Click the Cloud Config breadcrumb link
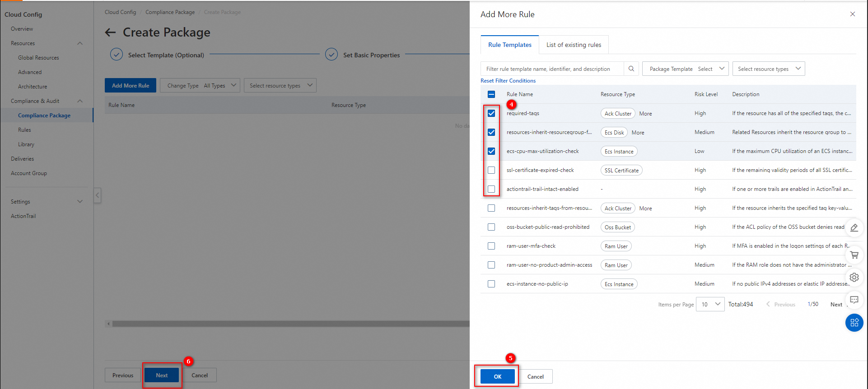Screen dimensions: 868x389 coord(120,12)
